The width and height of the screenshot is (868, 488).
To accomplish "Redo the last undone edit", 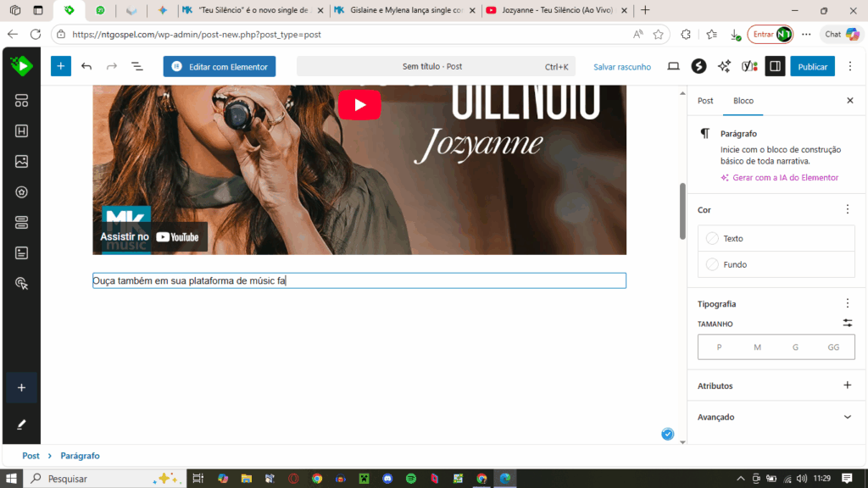I will [x=112, y=66].
